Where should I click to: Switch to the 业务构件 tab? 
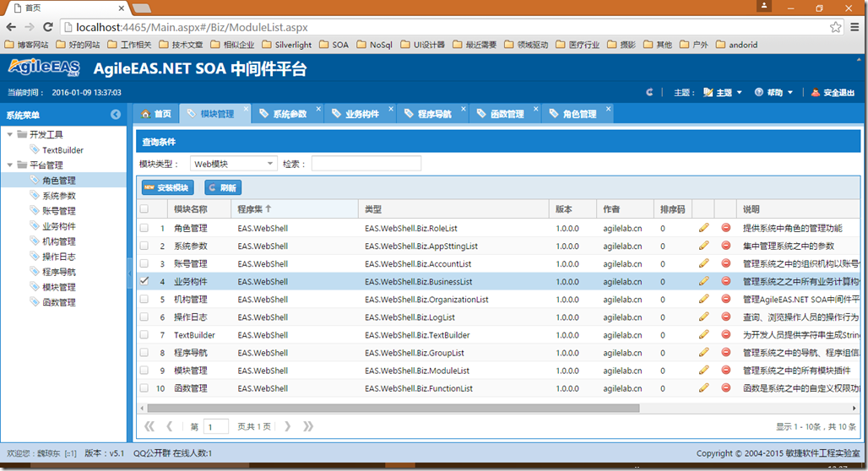click(362, 113)
